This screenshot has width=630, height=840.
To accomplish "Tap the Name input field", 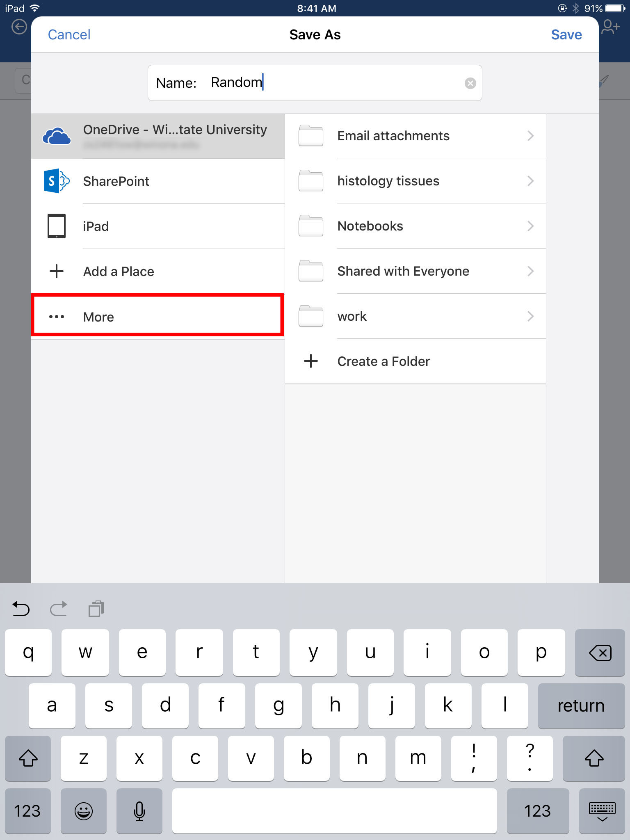I will 328,83.
